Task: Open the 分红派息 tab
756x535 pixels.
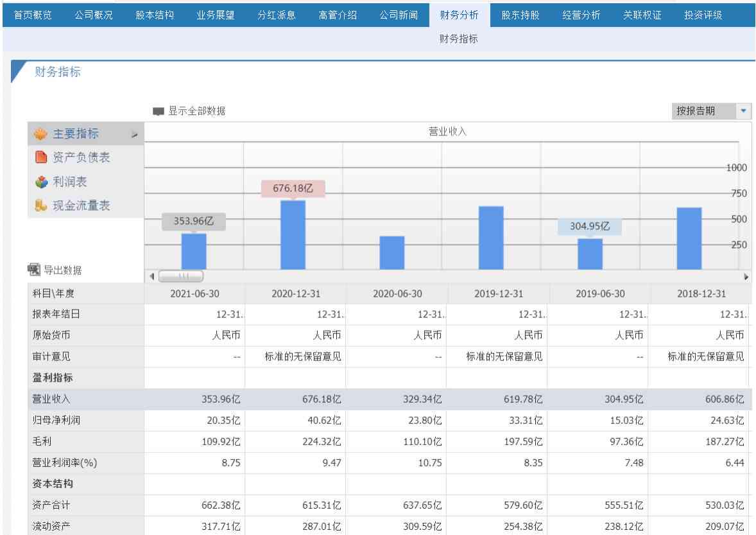Action: point(277,15)
